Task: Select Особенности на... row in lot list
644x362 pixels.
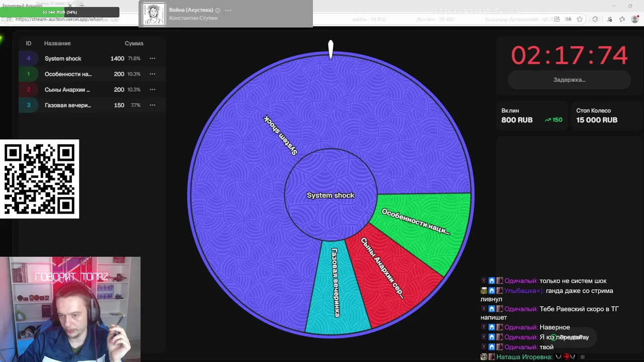Action: tap(92, 74)
